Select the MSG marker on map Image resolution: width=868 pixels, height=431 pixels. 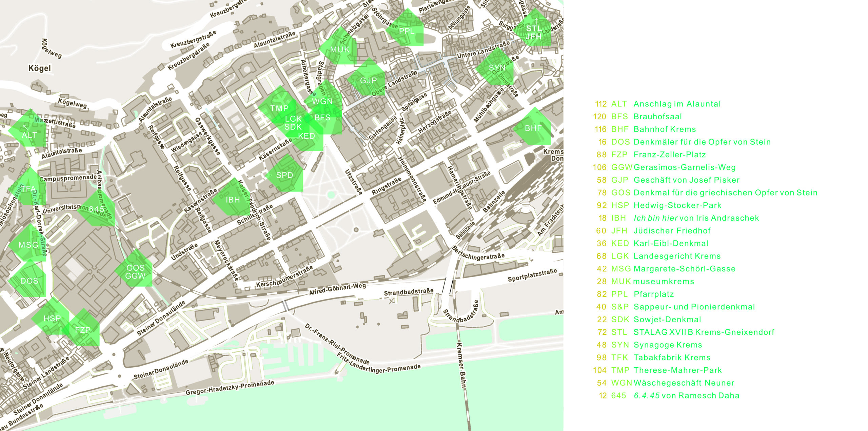coord(28,244)
